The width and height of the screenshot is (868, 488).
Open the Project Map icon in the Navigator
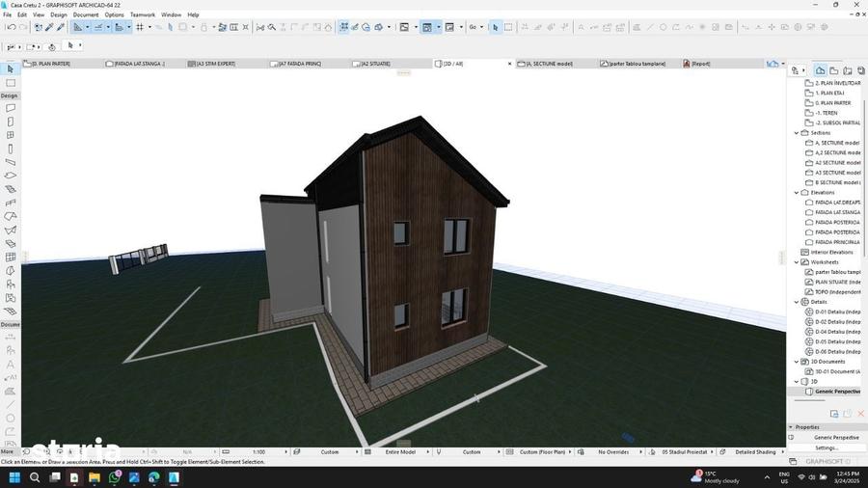coord(821,70)
